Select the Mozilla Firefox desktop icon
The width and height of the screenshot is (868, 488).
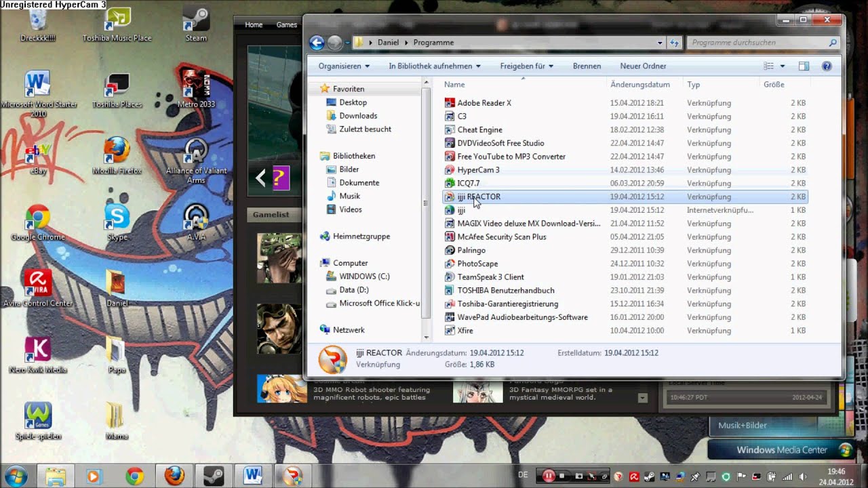coord(117,155)
